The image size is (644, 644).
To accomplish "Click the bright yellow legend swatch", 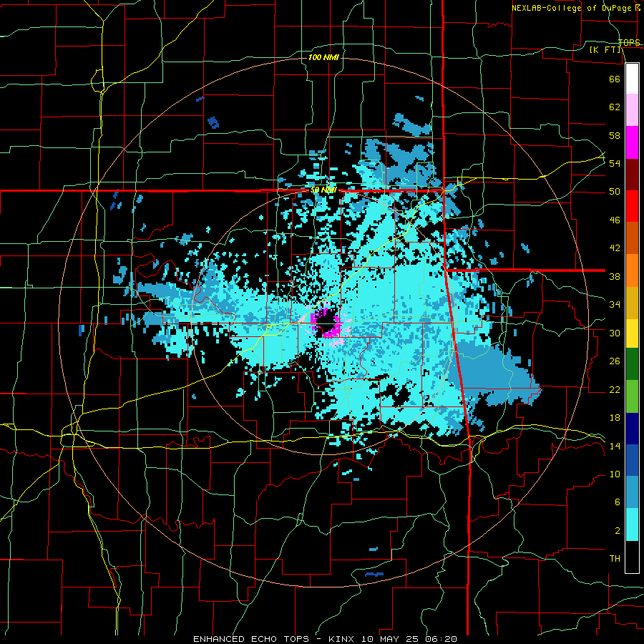I will click(x=632, y=333).
